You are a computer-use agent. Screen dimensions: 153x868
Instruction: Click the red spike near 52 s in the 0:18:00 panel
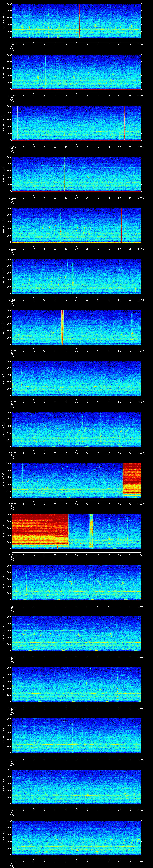tap(124, 123)
